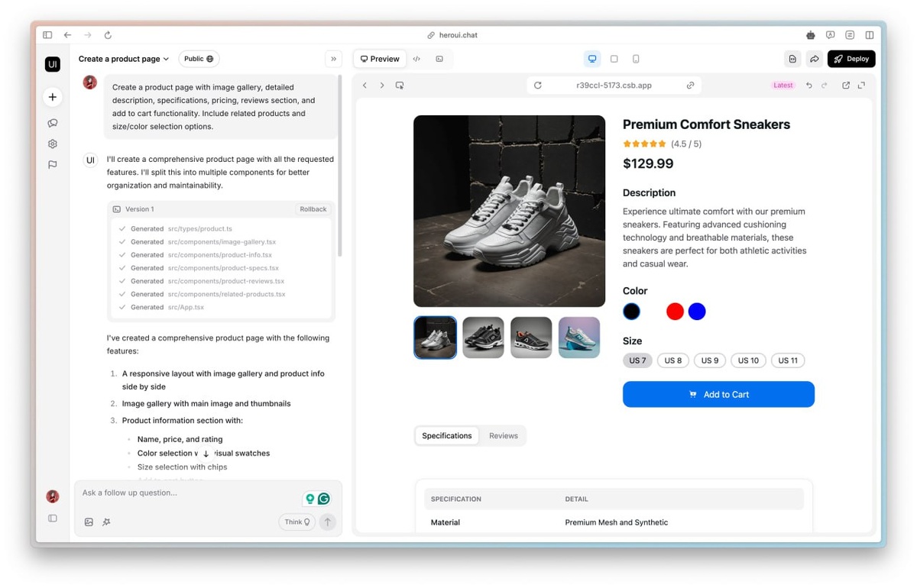Copy the preview link icon
This screenshot has height=588, width=917.
pos(690,86)
